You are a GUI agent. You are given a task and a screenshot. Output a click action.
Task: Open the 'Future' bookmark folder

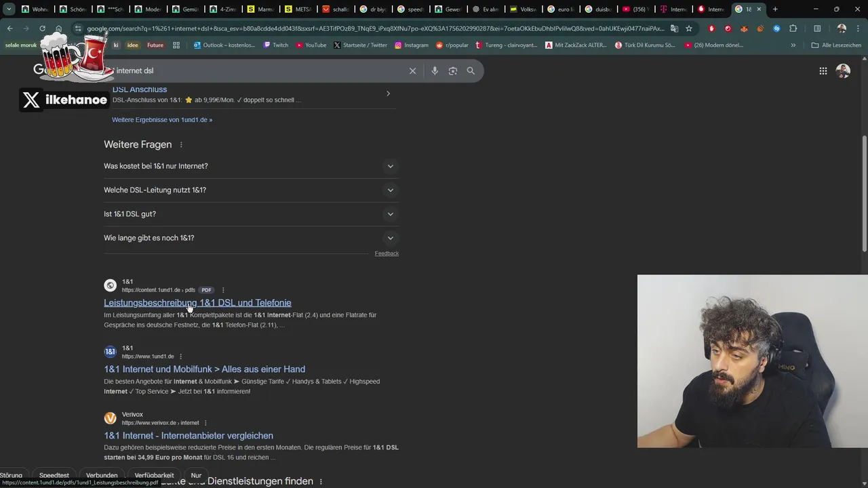155,45
